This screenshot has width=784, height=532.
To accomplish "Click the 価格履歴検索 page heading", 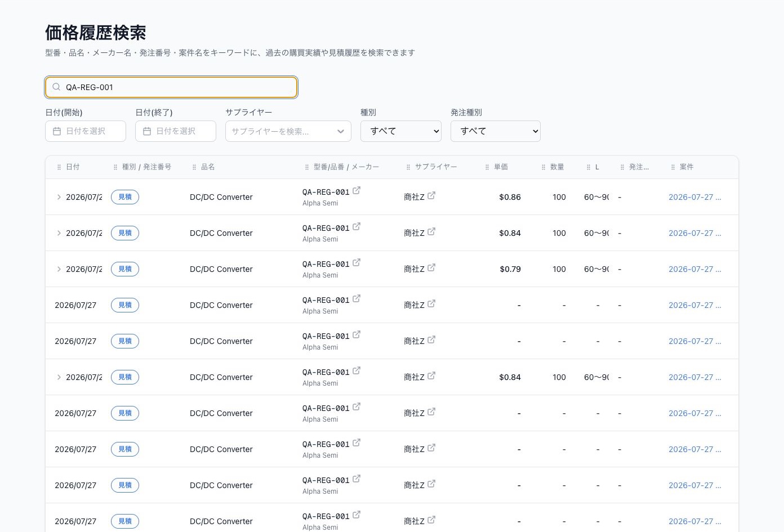I will (x=96, y=33).
